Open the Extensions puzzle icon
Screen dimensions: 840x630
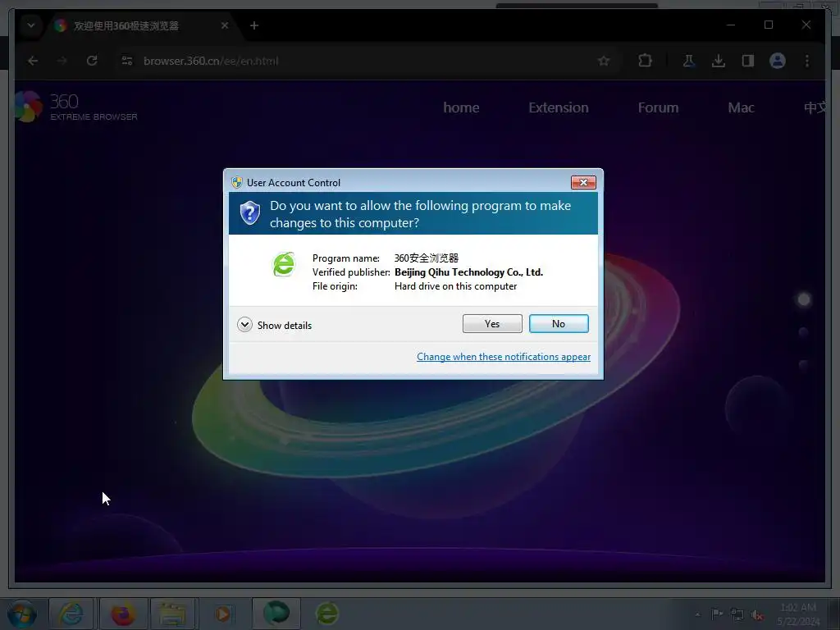[645, 61]
